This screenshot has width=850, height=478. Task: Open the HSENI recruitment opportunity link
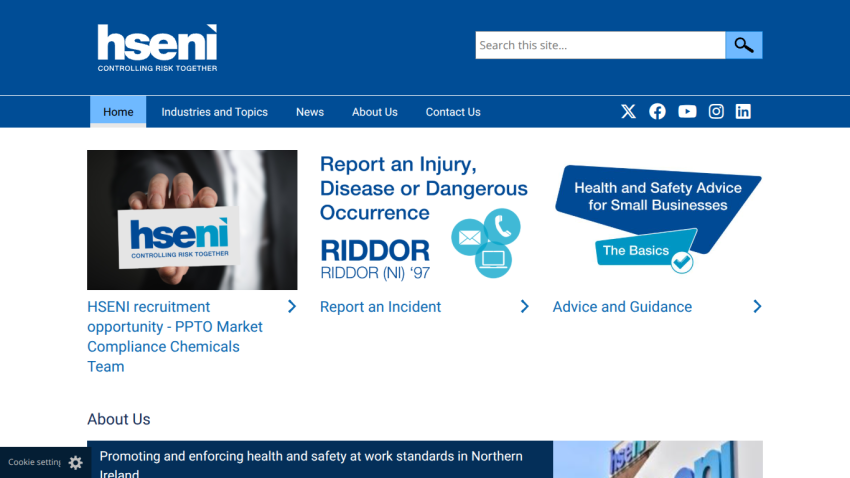(x=175, y=337)
